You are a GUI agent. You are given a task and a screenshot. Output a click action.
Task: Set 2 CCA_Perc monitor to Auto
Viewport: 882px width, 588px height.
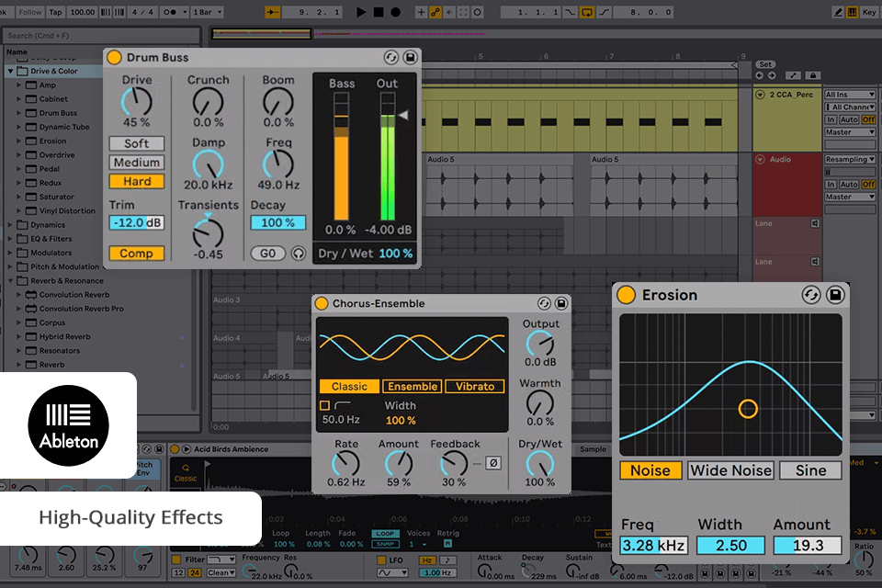point(849,119)
